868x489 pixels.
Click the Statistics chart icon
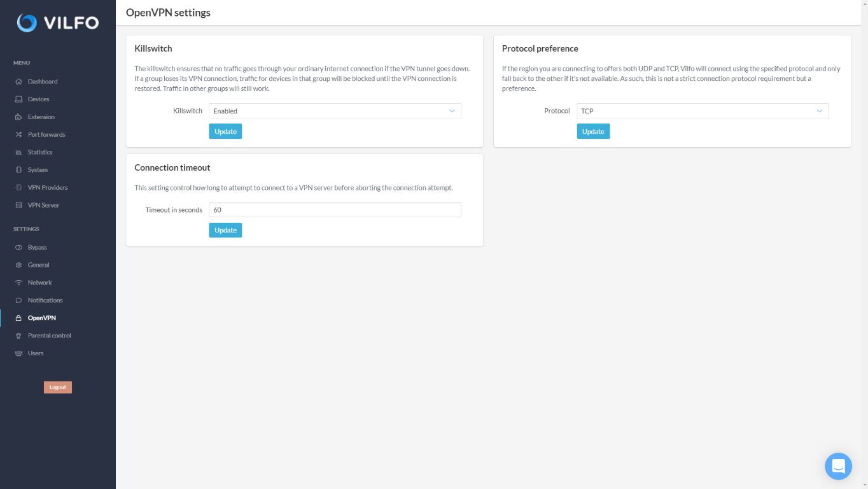18,152
